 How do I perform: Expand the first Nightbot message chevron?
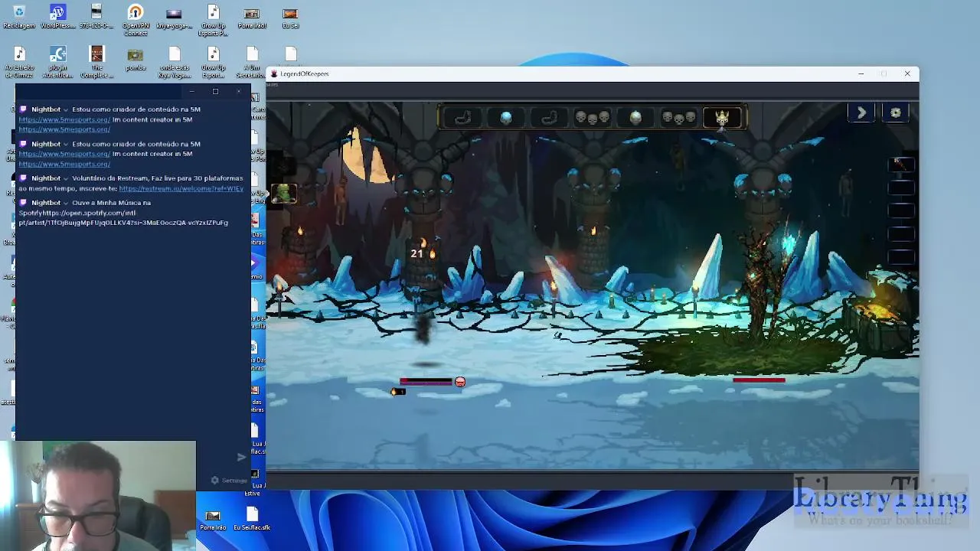point(66,109)
